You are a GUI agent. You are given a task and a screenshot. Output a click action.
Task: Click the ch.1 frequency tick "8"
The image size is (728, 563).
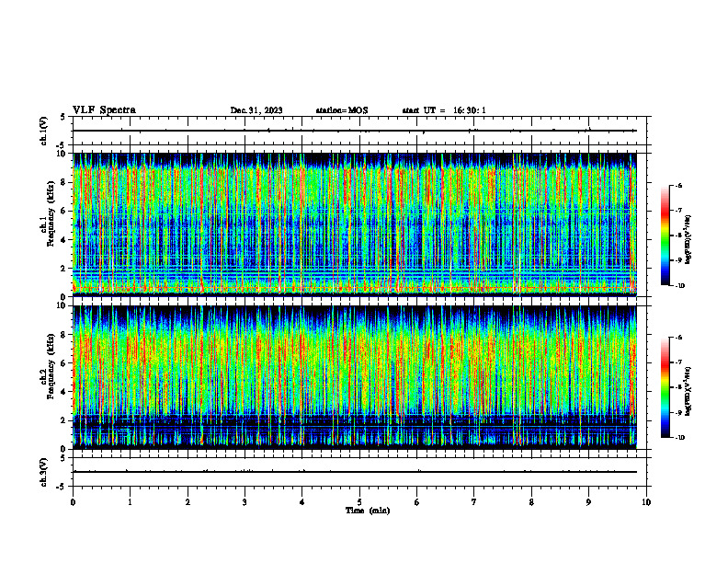(x=64, y=182)
